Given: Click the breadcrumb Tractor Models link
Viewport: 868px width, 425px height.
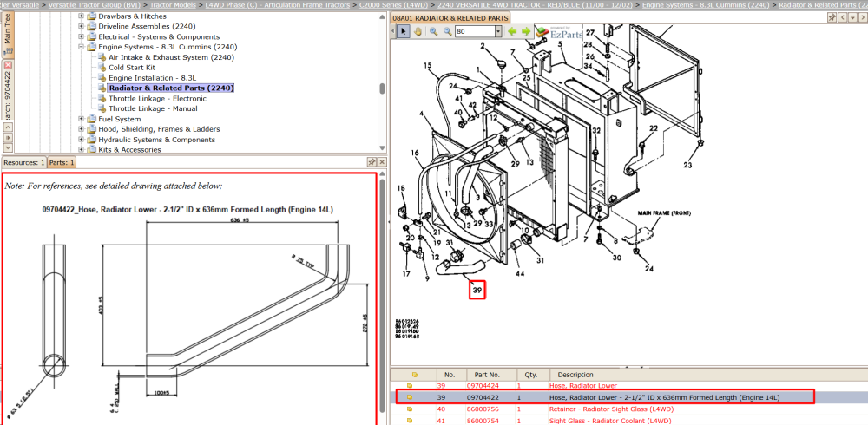Looking at the screenshot, I should pyautogui.click(x=173, y=4).
